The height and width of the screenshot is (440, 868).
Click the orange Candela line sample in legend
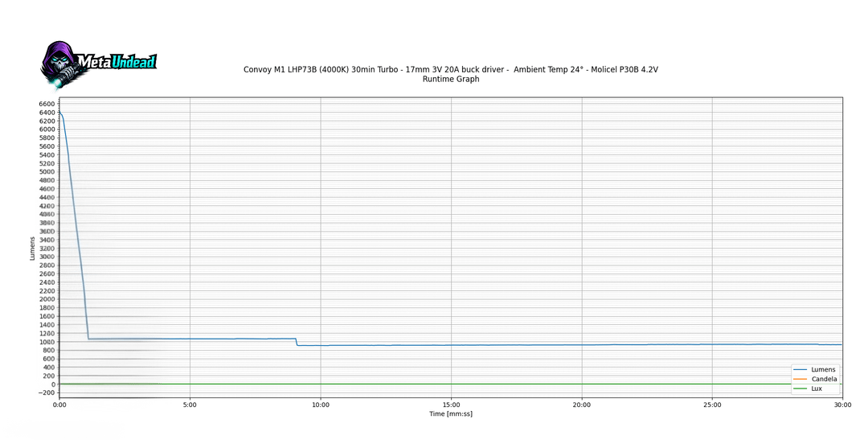(x=800, y=379)
